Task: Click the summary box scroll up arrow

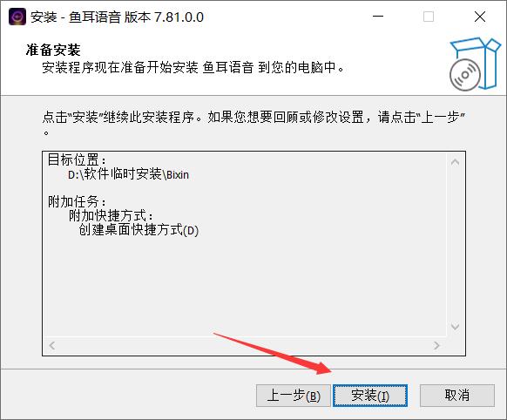Action: click(x=455, y=162)
